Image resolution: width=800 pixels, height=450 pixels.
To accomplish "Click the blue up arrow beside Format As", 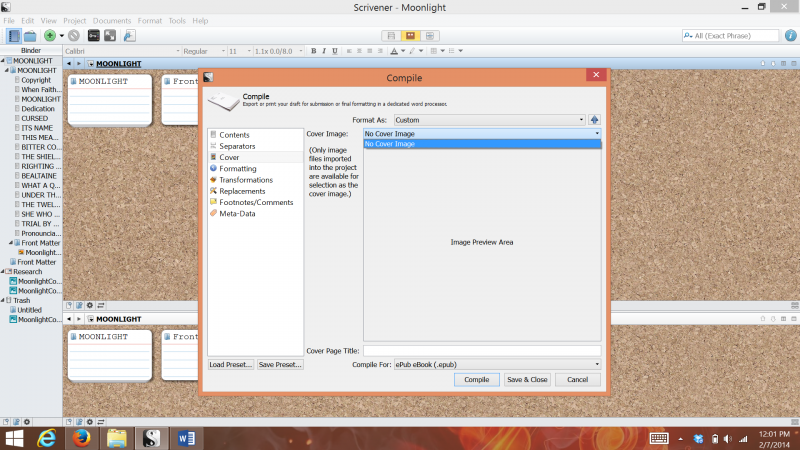I will coord(594,120).
